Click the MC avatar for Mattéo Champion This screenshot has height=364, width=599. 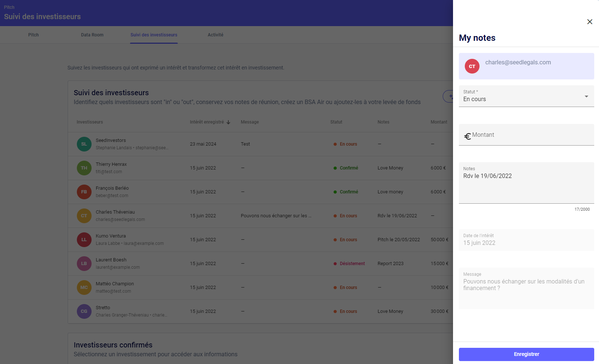[x=84, y=288]
